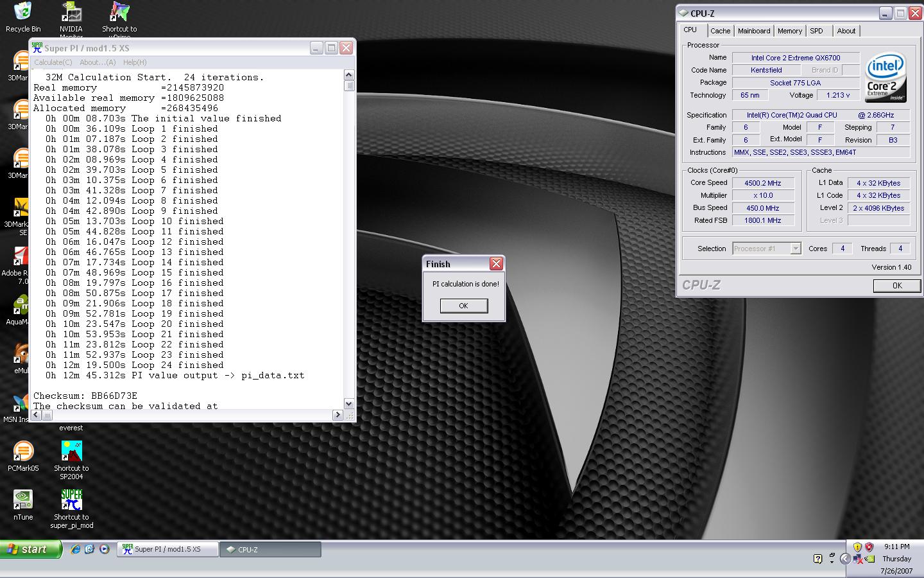Switch to the Cache tab in CPU-Z

click(x=720, y=31)
